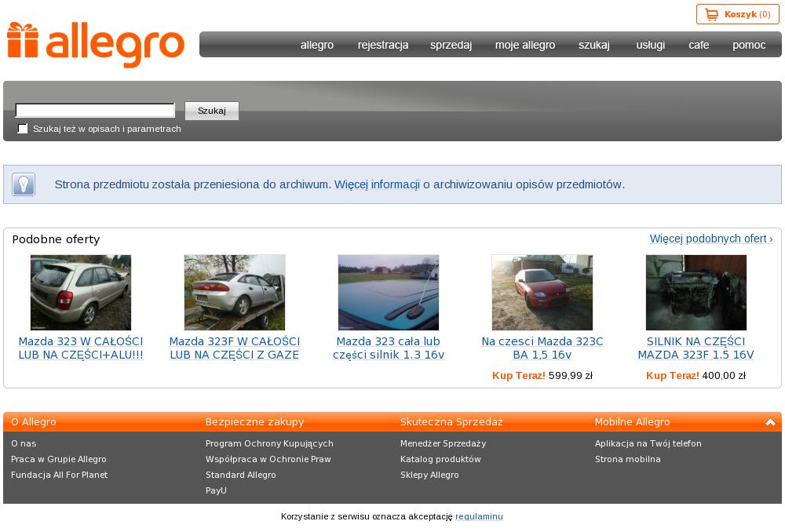The height and width of the screenshot is (532, 785).
Task: Open Aplikacja na Twój telefon link
Action: coord(648,443)
